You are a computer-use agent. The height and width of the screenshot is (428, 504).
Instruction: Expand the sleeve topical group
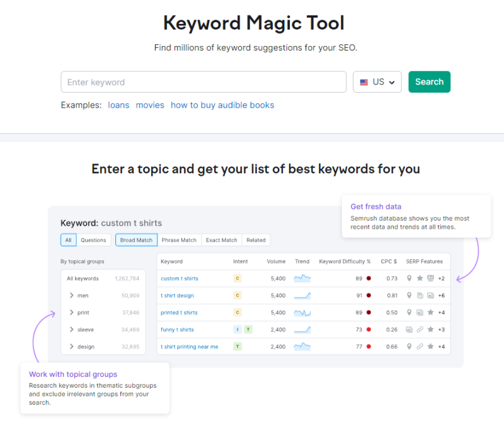point(72,329)
